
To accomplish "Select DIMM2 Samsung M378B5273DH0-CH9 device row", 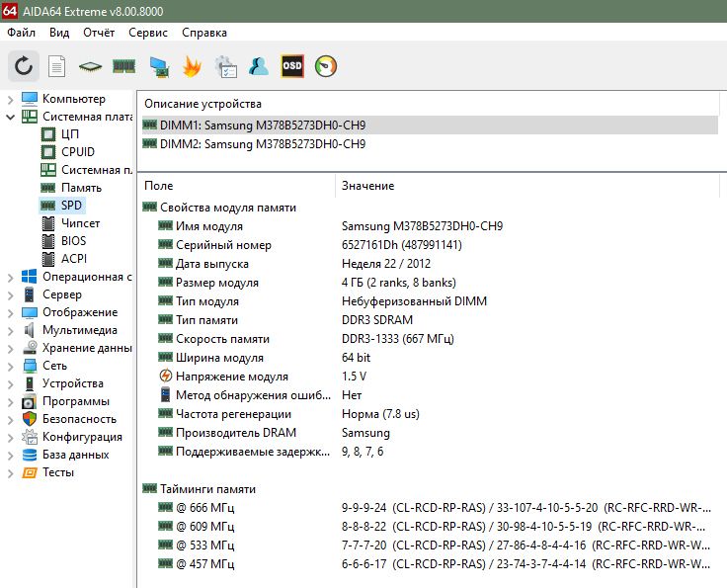I will point(430,144).
